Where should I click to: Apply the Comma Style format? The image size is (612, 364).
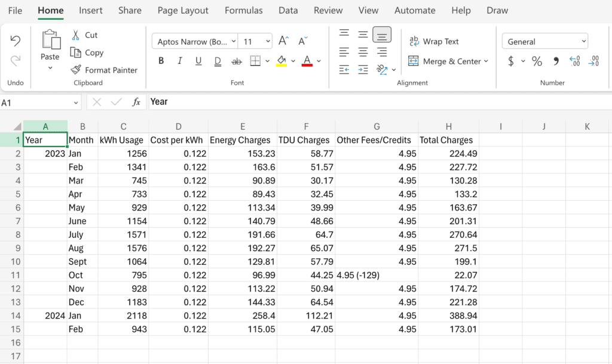pyautogui.click(x=555, y=61)
